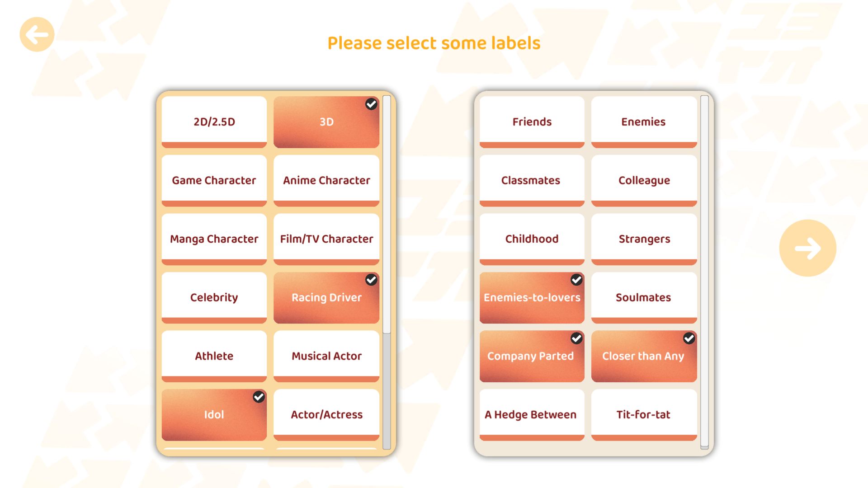The image size is (868, 488).
Task: Pick the Friends relationship label
Action: click(x=532, y=122)
